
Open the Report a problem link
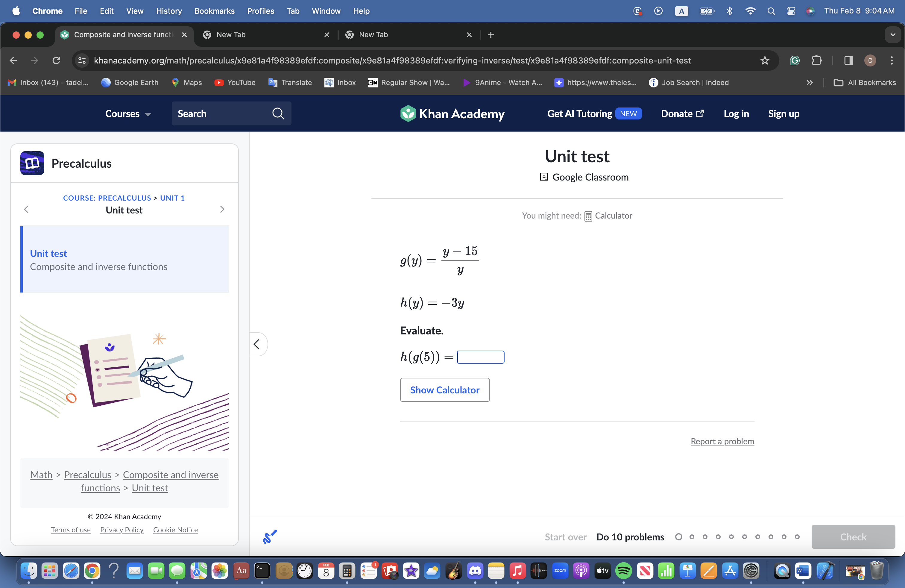(722, 441)
